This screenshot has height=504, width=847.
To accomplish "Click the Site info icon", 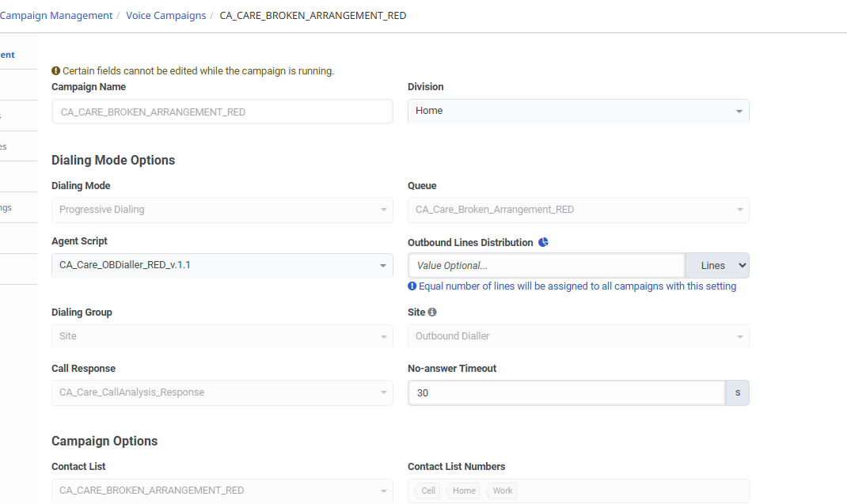I will [x=432, y=313].
